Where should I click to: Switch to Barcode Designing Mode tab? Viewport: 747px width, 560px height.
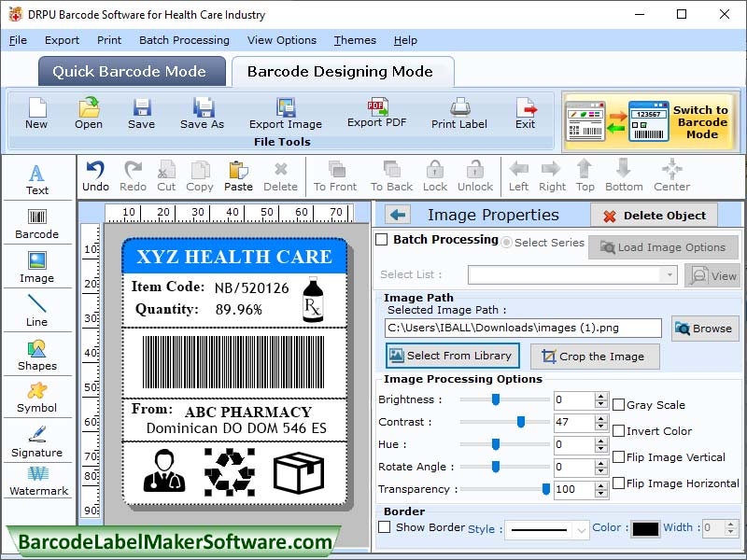point(343,72)
